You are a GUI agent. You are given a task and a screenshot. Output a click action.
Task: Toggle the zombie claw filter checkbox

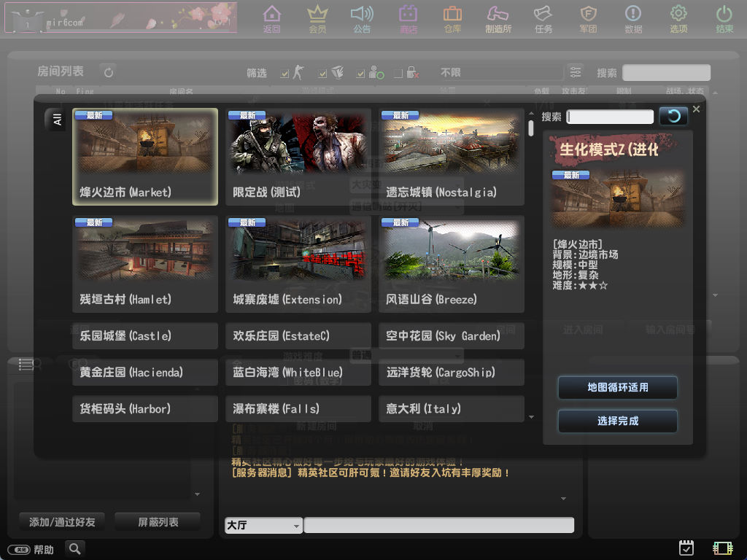pyautogui.click(x=322, y=74)
